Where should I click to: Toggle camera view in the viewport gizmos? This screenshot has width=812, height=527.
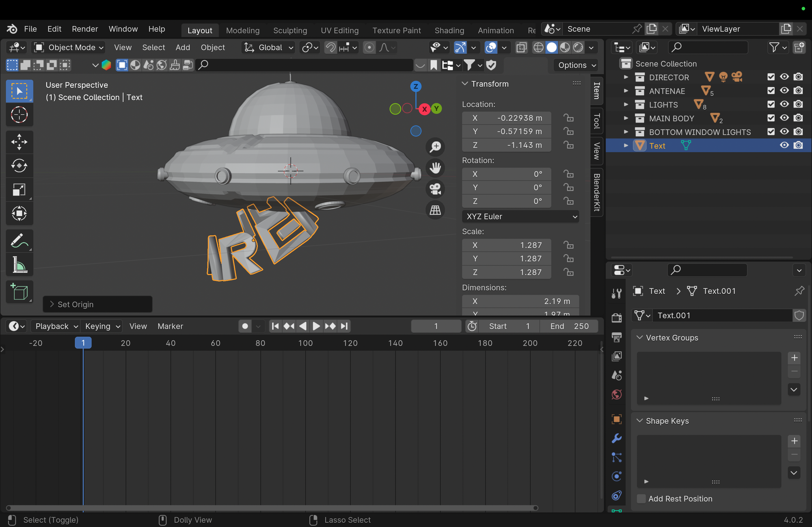[x=435, y=189]
